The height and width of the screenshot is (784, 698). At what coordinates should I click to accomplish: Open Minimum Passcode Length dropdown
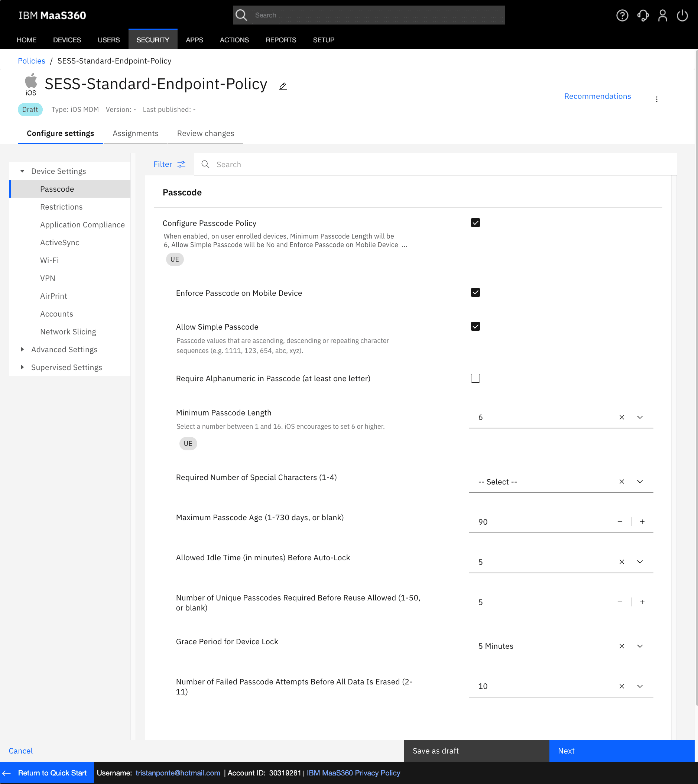pyautogui.click(x=640, y=417)
